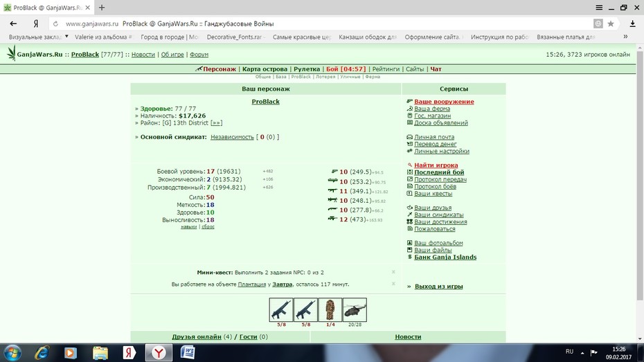644x362 pixels.
Task: Show hidden tray icons arrow
Action: tap(582, 352)
